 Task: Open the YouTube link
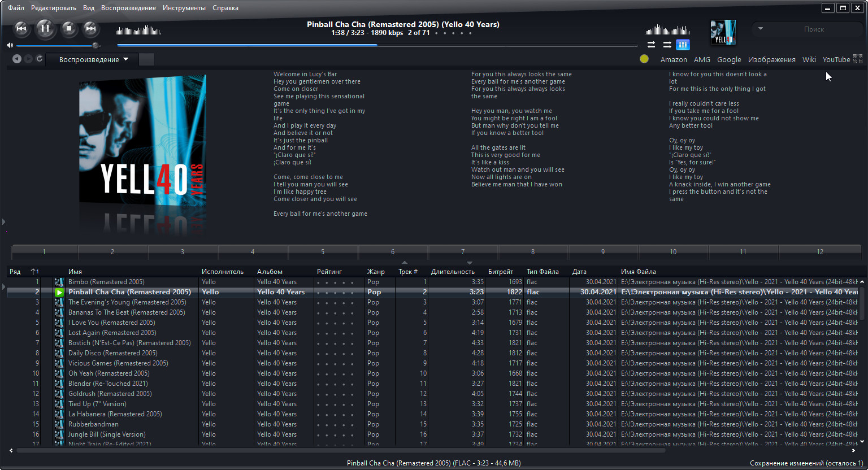[x=836, y=59]
